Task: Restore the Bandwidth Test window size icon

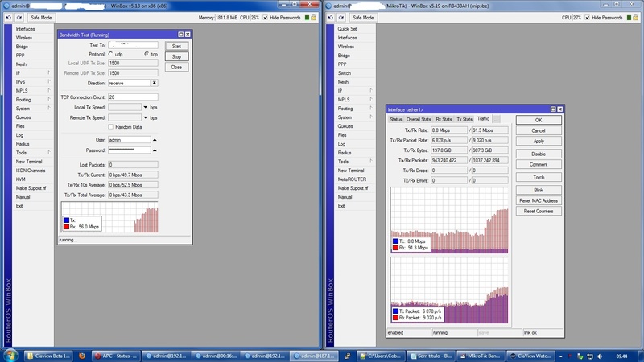Action: [x=180, y=35]
